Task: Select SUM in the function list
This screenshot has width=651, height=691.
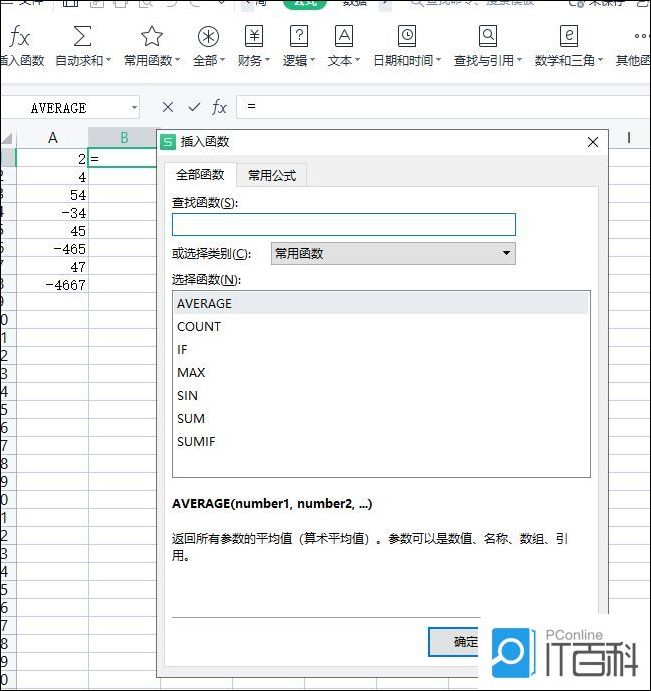Action: (x=381, y=418)
